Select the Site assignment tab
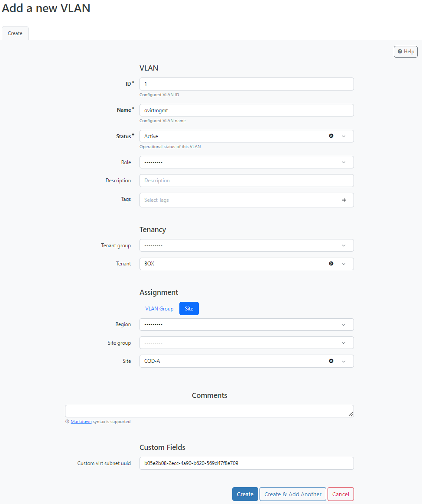This screenshot has width=422, height=504. pyautogui.click(x=189, y=309)
